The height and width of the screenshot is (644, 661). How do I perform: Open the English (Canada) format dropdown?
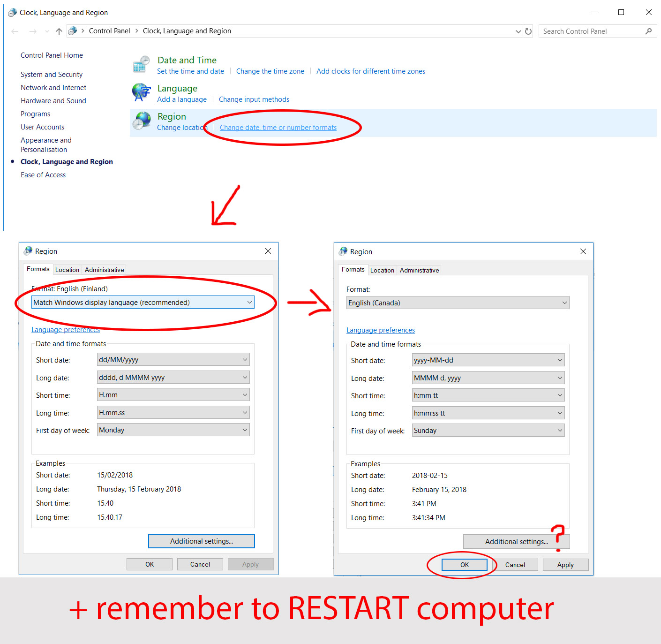[x=458, y=303]
